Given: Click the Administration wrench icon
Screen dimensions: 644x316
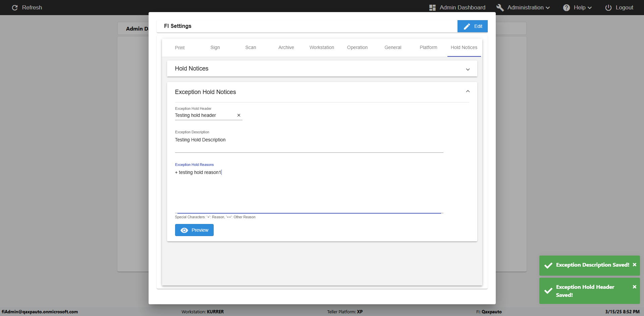Looking at the screenshot, I should pyautogui.click(x=500, y=8).
